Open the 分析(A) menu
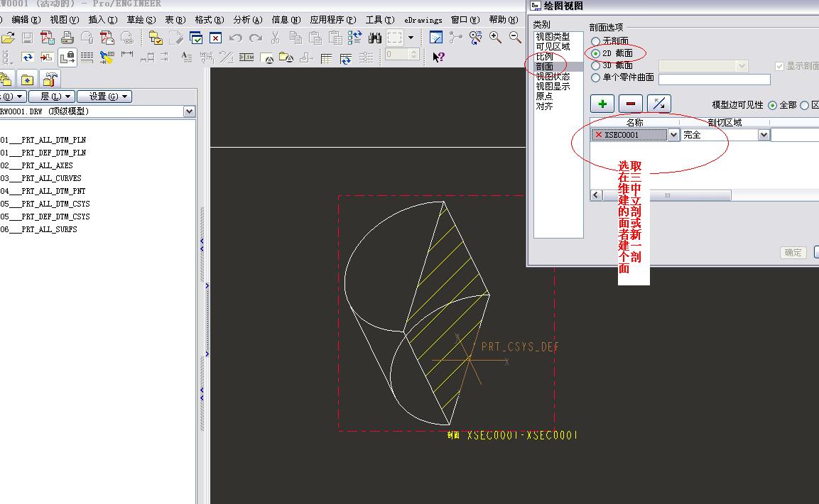Screen dimensions: 819x504 point(248,20)
